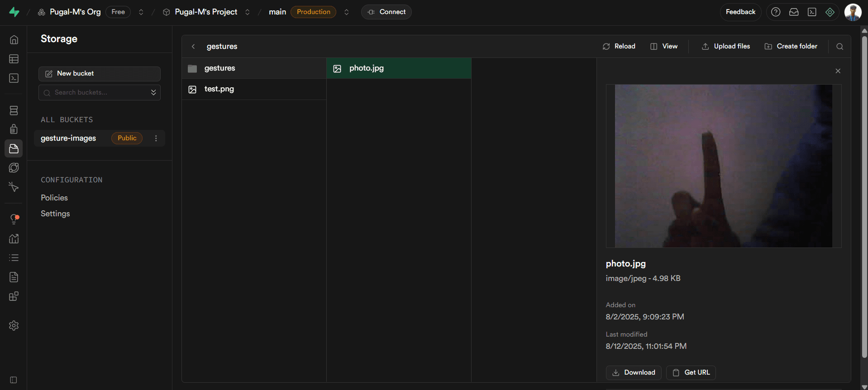Go back using the breadcrumb chevron
The width and height of the screenshot is (868, 390).
coord(193,47)
